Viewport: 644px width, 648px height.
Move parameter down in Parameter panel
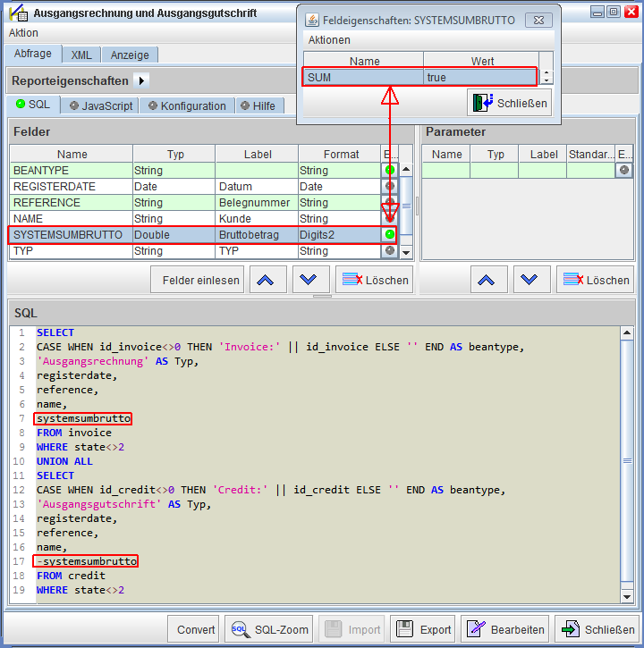530,280
